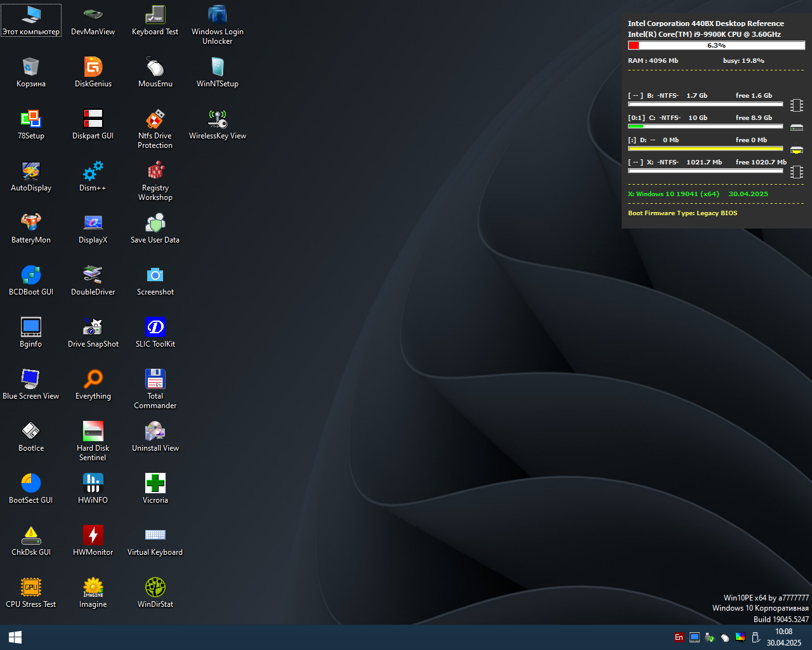812x650 pixels.
Task: Open MousEmu icon
Action: coord(155,72)
